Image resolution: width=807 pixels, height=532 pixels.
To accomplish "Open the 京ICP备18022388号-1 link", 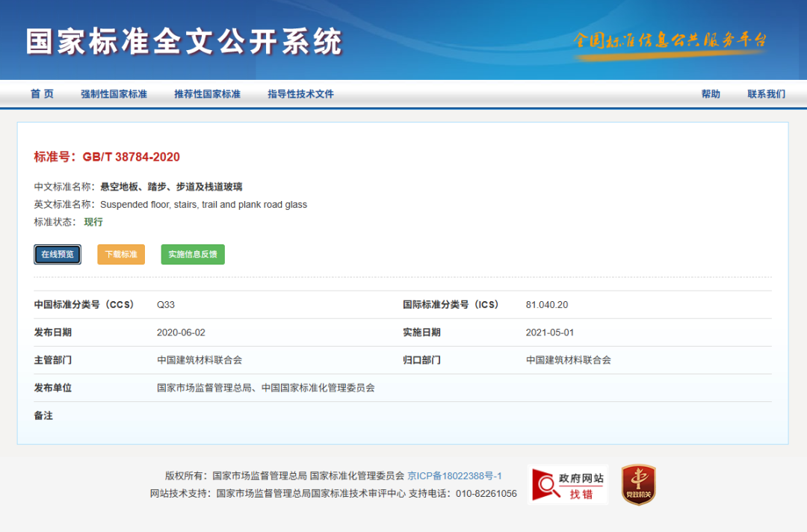I will click(x=454, y=475).
